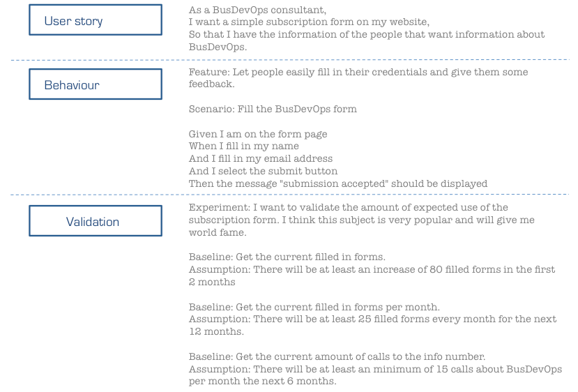This screenshot has height=392, width=578.
Task: Click the Validation box
Action: click(x=96, y=222)
